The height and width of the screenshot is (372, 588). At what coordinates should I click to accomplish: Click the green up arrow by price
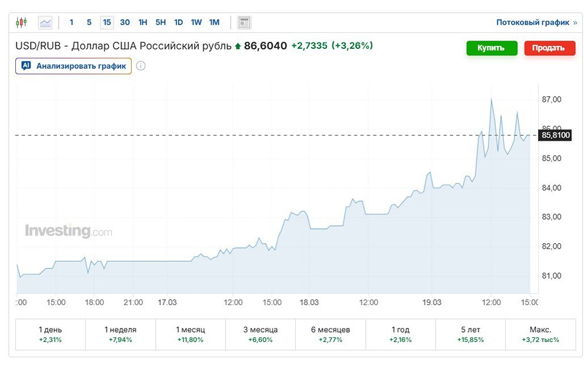point(238,46)
